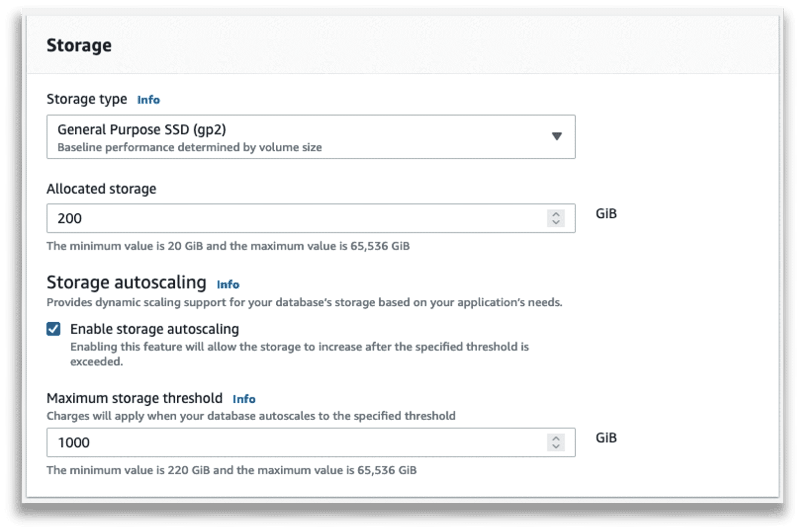Click the Storage autoscaling heading
Image resolution: width=801 pixels, height=532 pixels.
[x=126, y=283]
